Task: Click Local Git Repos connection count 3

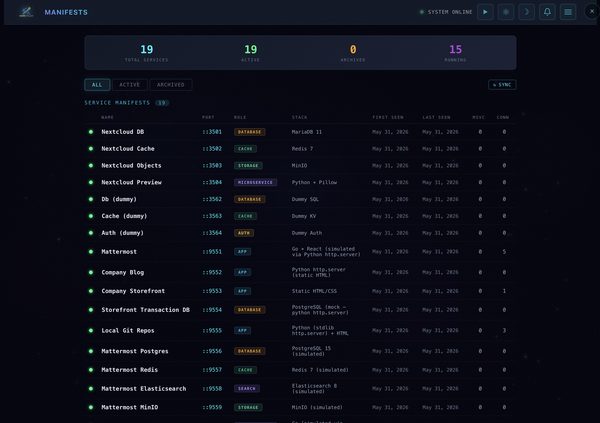Action: (504, 330)
